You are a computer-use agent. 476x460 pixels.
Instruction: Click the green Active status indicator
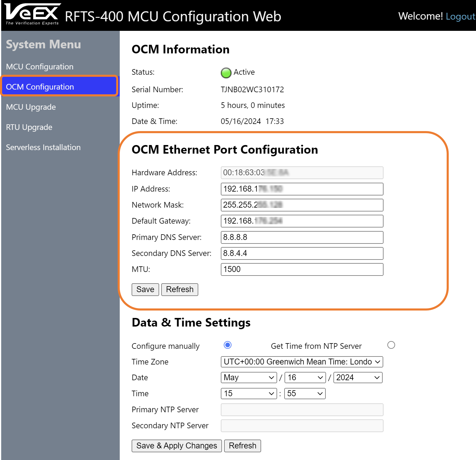click(226, 73)
